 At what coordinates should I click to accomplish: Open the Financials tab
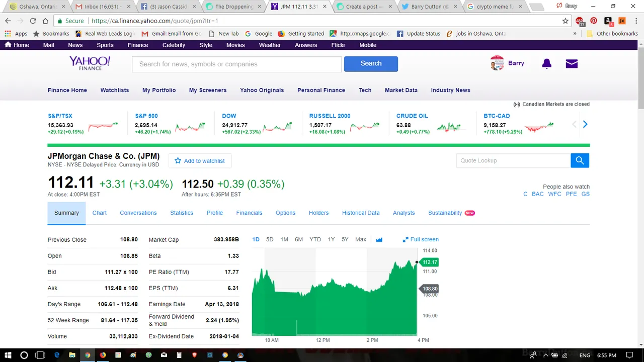249,213
